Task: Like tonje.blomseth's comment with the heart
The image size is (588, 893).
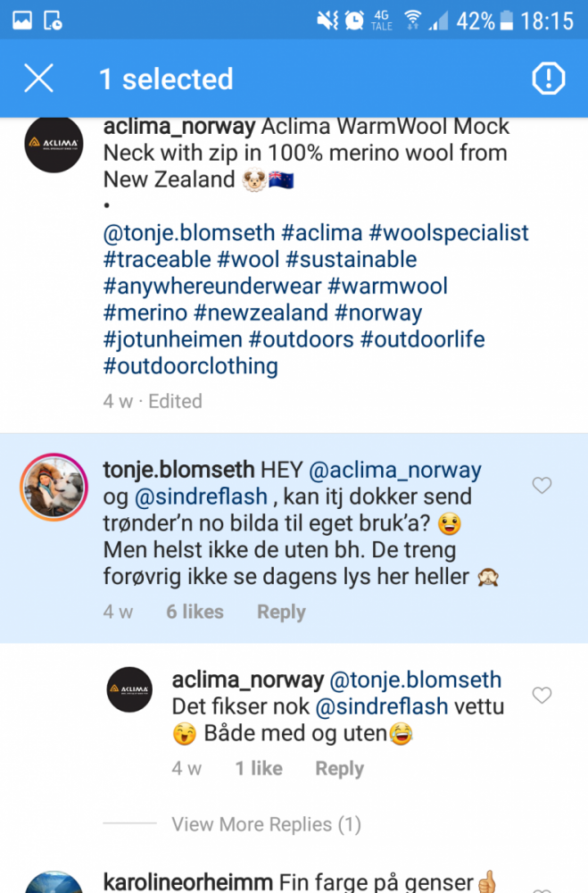Action: [x=542, y=486]
